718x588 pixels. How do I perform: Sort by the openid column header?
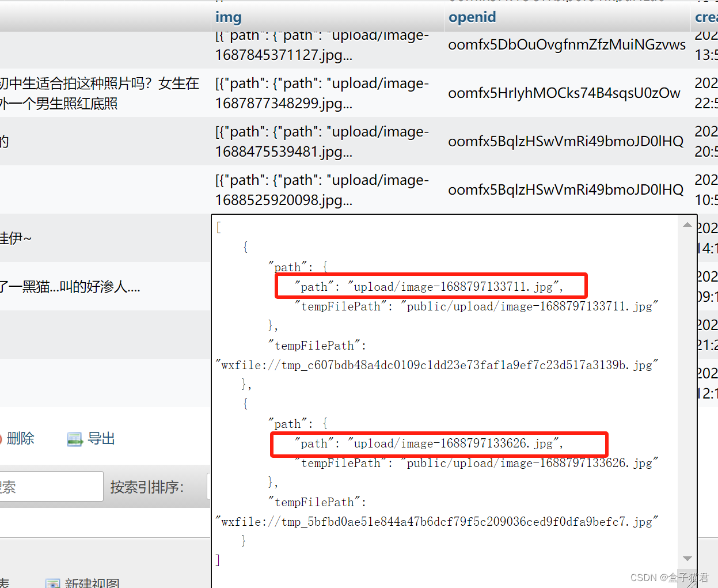[472, 17]
